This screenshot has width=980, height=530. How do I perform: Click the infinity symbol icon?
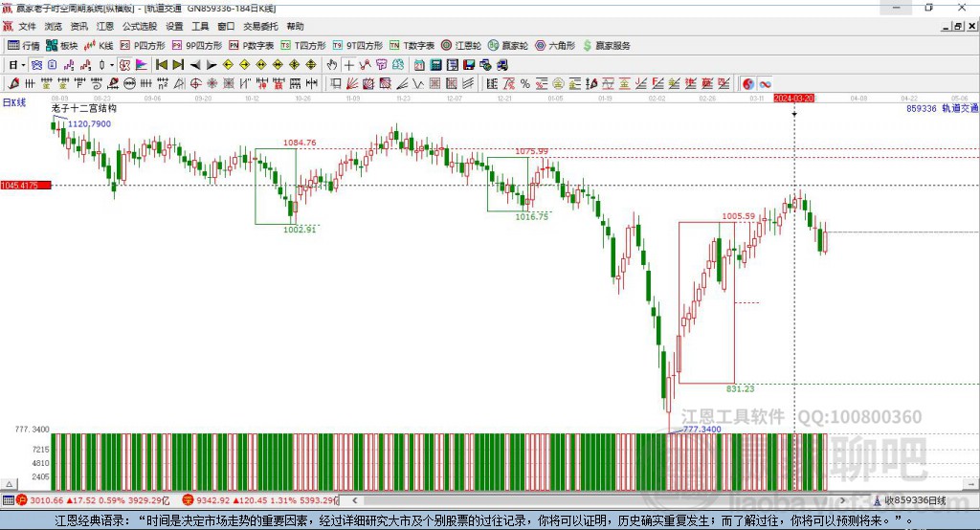tap(765, 83)
